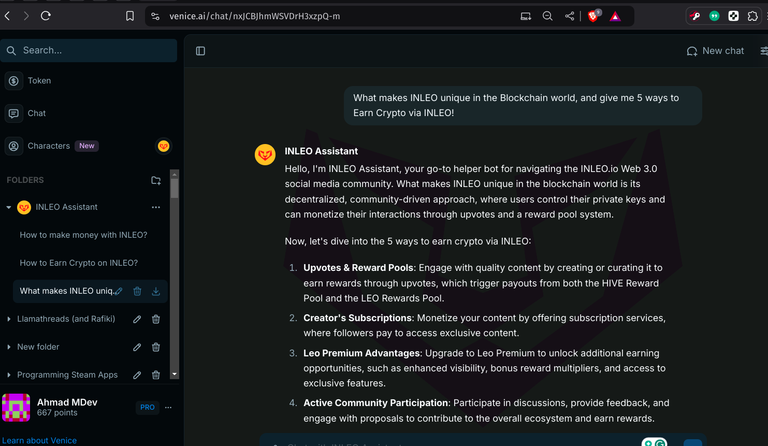
Task: Open the red key extension
Action: pyautogui.click(x=695, y=16)
